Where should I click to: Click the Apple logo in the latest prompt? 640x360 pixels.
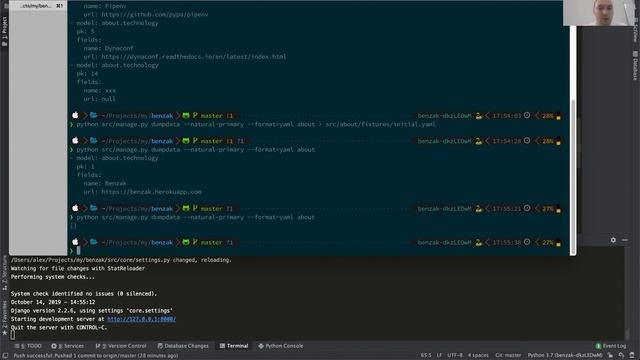pos(75,242)
